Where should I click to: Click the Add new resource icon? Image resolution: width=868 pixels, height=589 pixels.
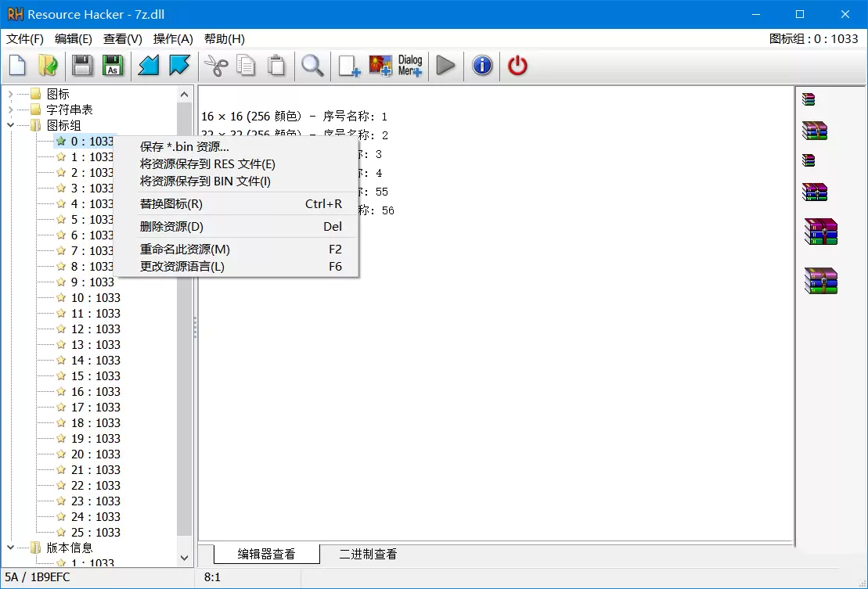click(349, 65)
